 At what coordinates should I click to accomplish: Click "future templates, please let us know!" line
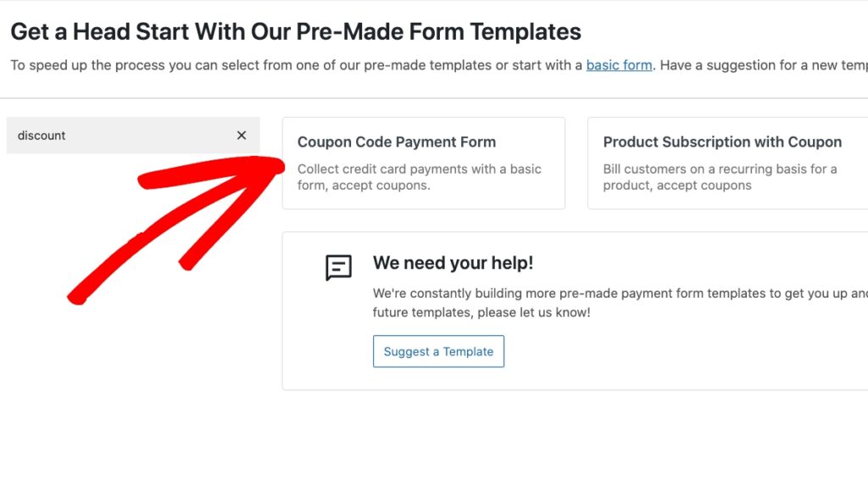pyautogui.click(x=481, y=312)
